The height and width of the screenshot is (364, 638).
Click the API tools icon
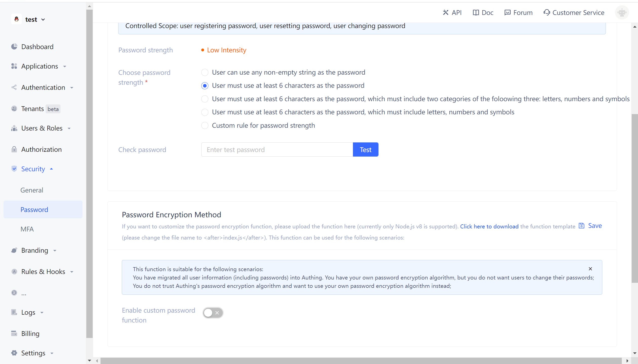point(446,12)
